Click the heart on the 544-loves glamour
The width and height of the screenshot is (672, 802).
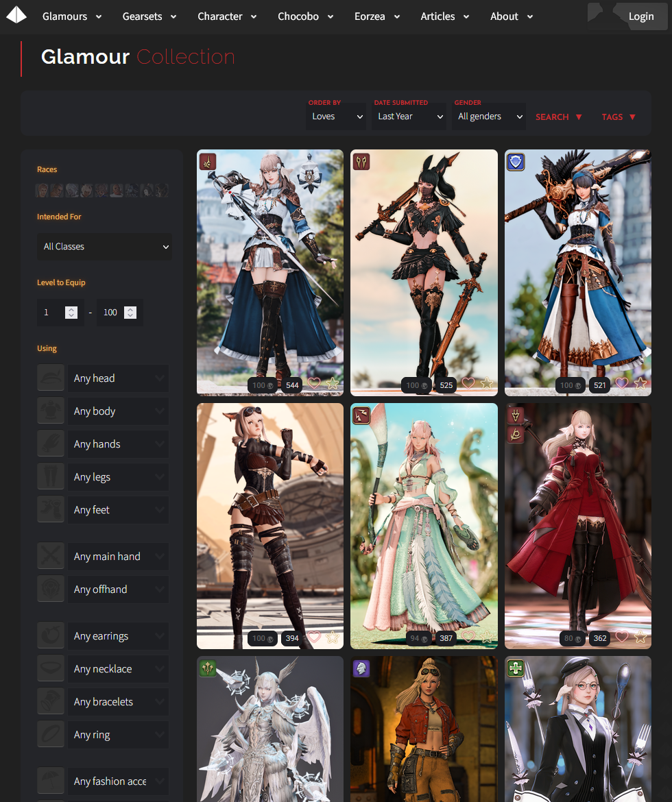click(314, 383)
